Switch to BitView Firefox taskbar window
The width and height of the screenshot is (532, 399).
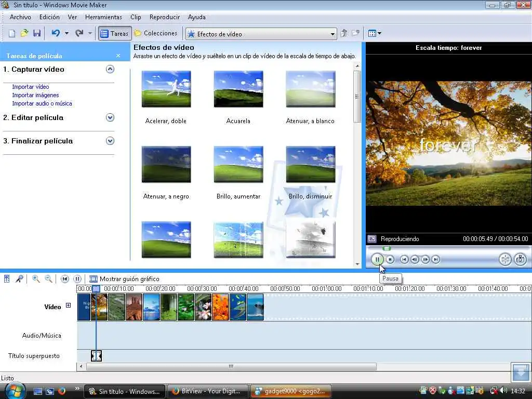208,391
